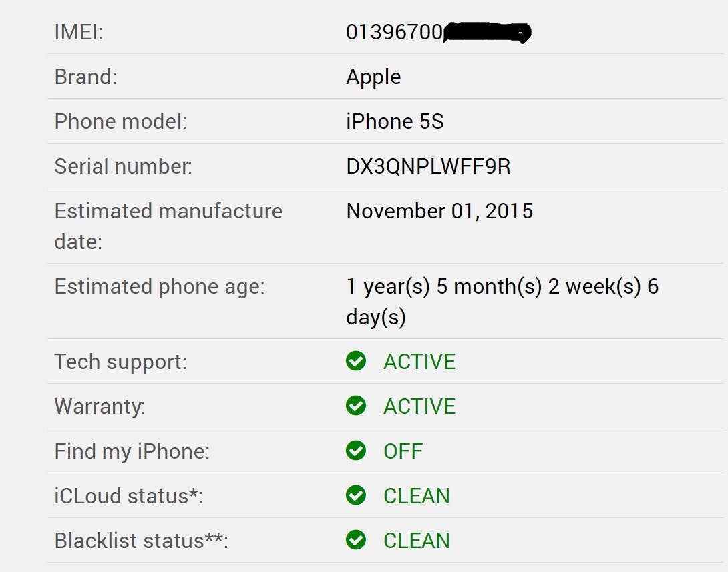Viewport: 728px width, 572px height.
Task: Click the iCloud status* label
Action: (129, 496)
